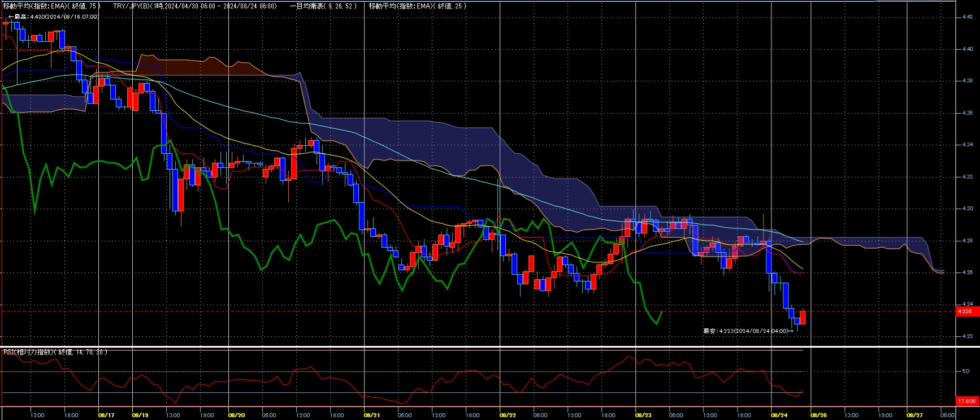Click the 4.26 price axis label
Screen dimensions: 980x420
coord(967,272)
